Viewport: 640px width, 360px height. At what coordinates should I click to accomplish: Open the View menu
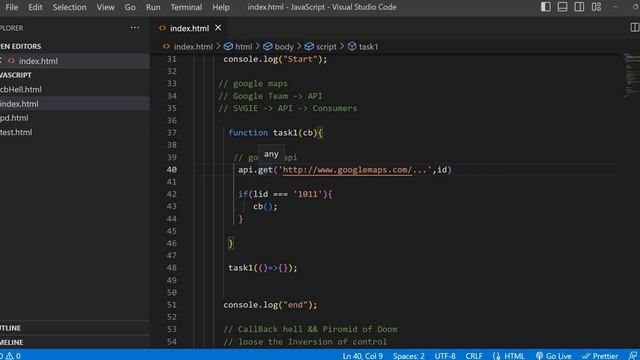(x=105, y=7)
